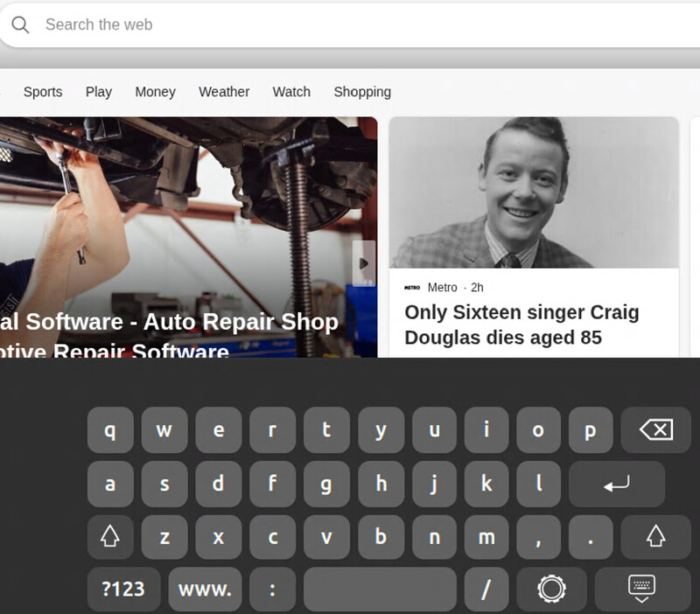Viewport: 700px width, 614px height.
Task: Tap the c key
Action: [x=273, y=537]
